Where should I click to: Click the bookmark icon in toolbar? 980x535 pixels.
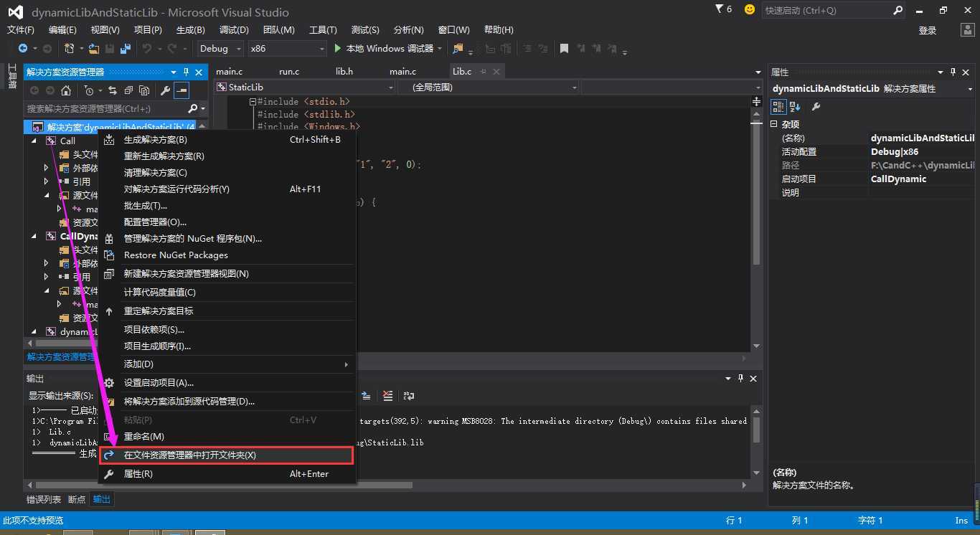[565, 48]
